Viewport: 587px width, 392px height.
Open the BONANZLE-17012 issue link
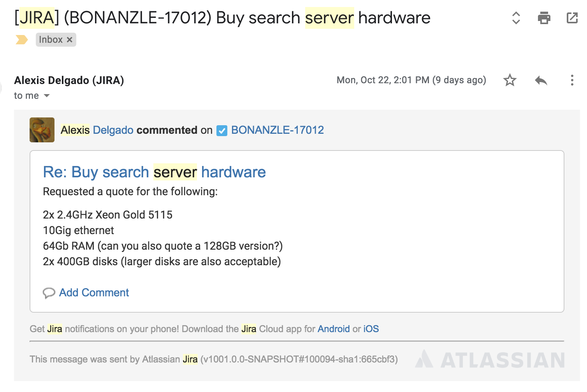tap(277, 130)
